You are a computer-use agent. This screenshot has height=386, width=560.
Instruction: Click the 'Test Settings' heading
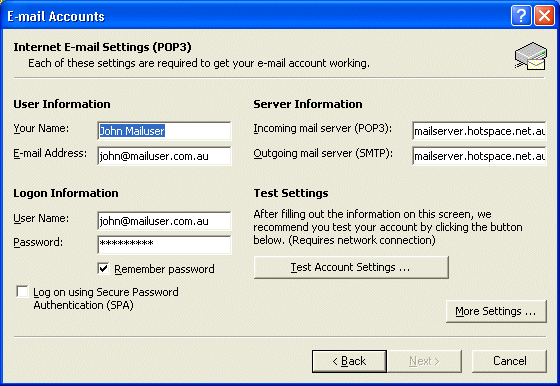click(x=291, y=193)
